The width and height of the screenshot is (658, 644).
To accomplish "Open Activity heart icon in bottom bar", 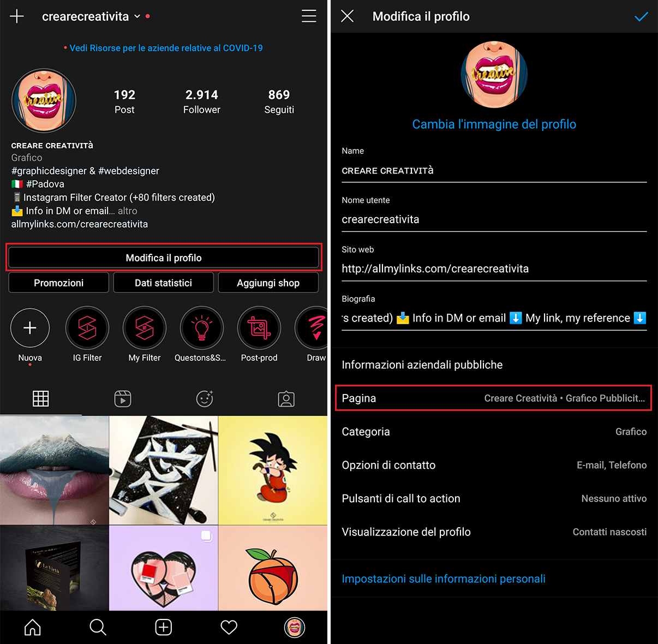I will (229, 628).
